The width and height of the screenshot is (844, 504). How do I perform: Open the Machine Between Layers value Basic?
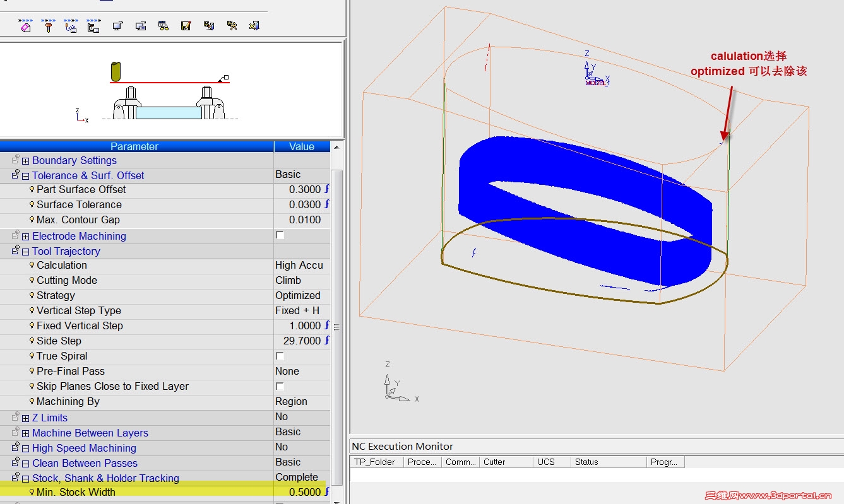tap(302, 432)
